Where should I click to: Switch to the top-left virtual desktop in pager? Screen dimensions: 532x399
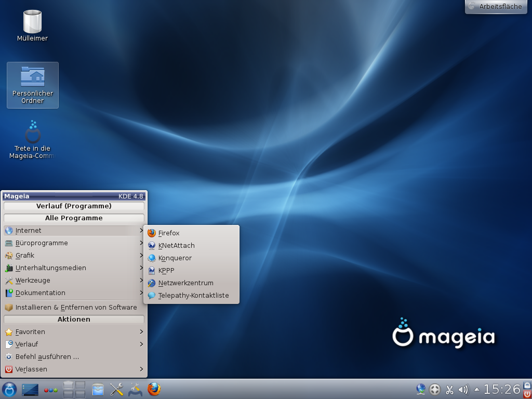coord(68,385)
